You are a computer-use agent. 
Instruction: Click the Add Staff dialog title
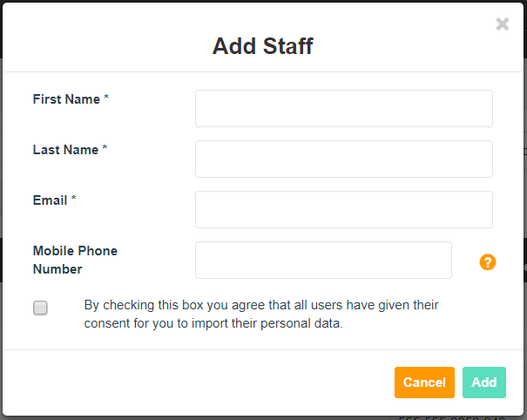click(263, 45)
